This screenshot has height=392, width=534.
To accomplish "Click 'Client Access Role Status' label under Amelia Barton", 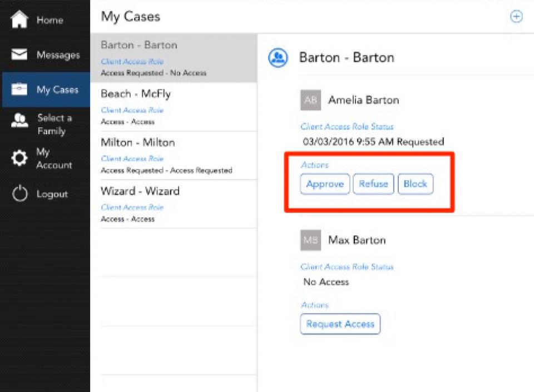I will point(347,127).
